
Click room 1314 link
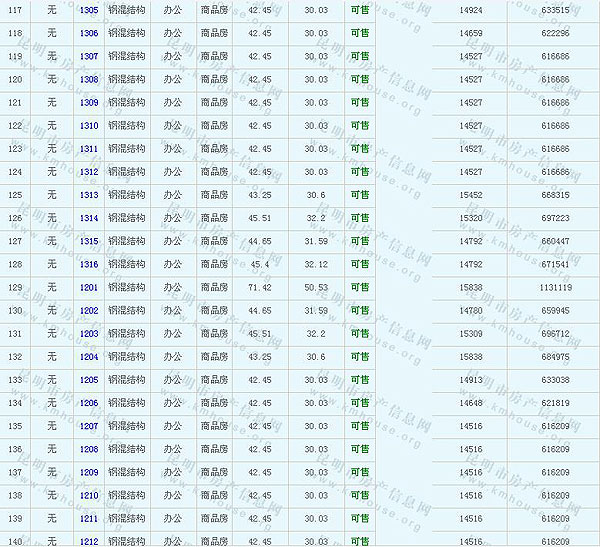[x=89, y=218]
